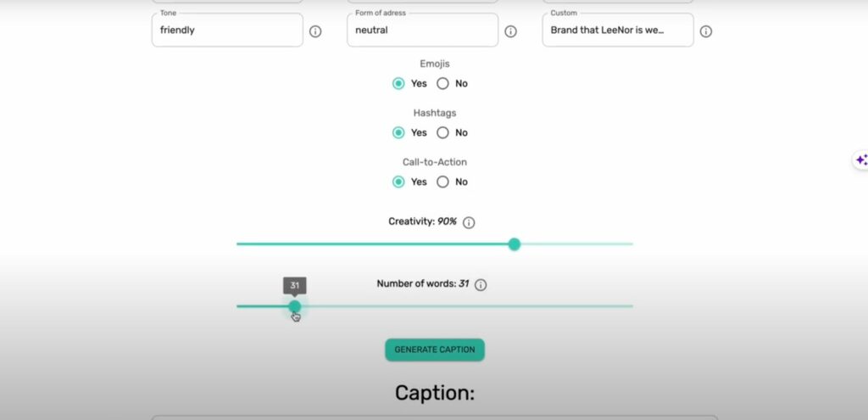Click the info icon beside Form of adress
The width and height of the screenshot is (868, 420).
pyautogui.click(x=511, y=31)
